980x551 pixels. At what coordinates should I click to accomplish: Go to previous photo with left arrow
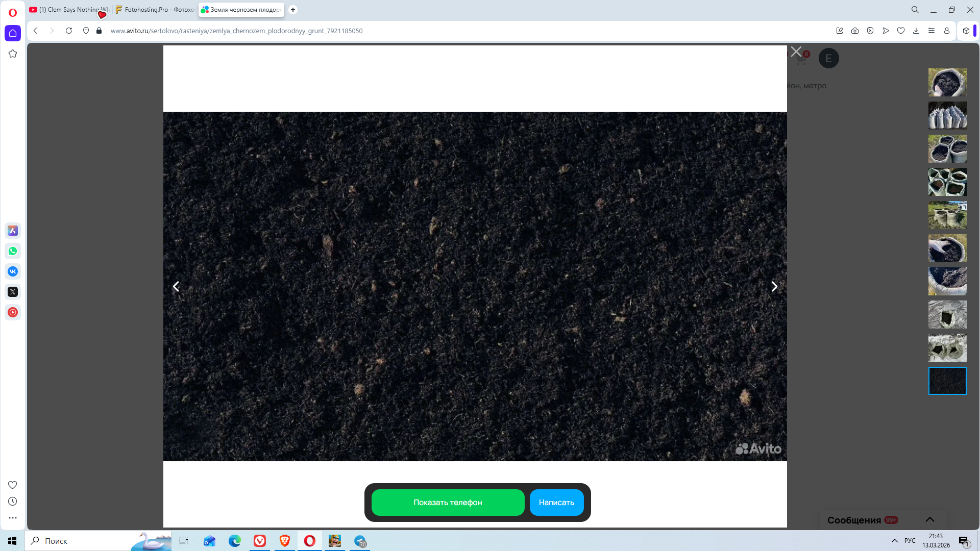click(x=176, y=287)
